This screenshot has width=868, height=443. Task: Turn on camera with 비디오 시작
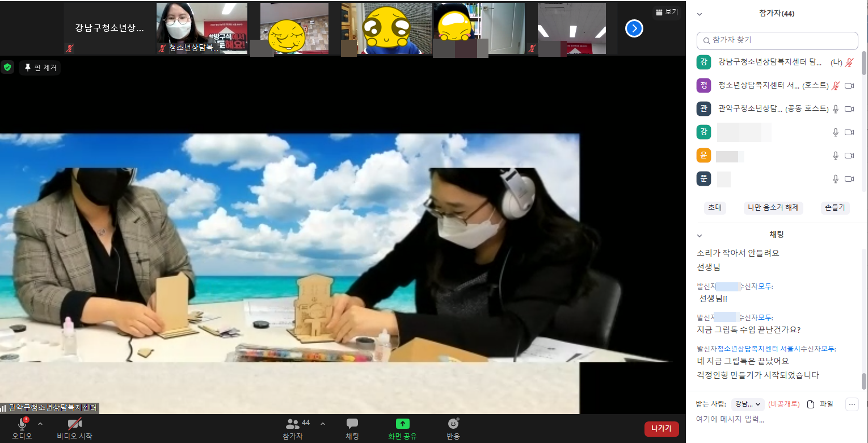pos(74,424)
